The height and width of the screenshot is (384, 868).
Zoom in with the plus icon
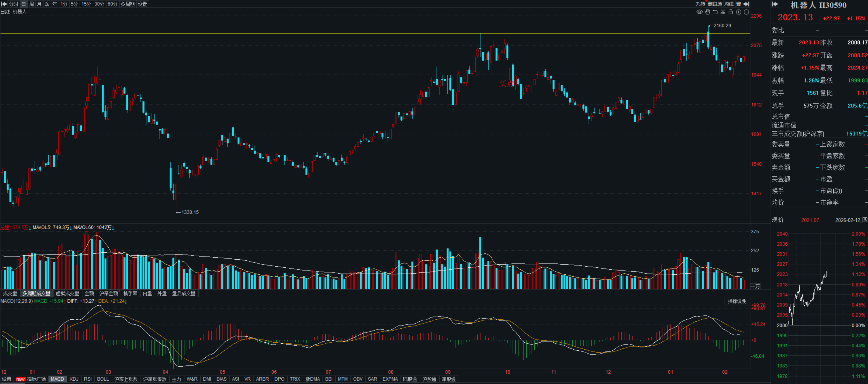tap(738, 12)
